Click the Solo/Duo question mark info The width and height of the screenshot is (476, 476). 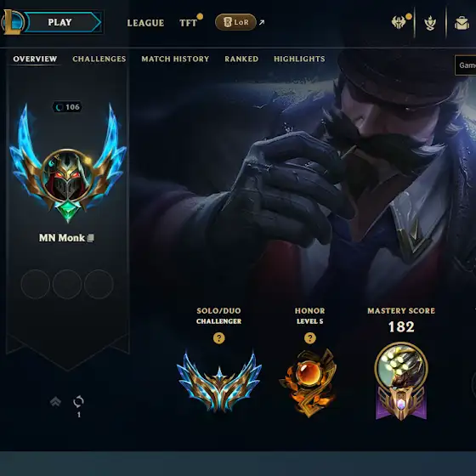coord(219,338)
